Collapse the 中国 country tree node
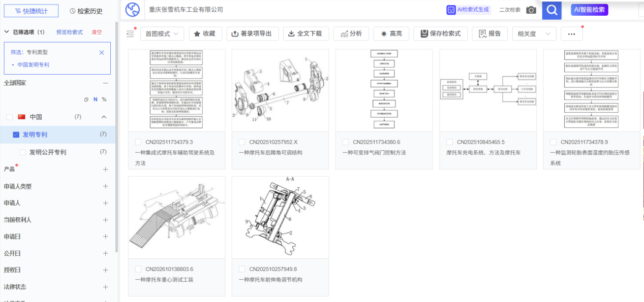644x302 pixels. pyautogui.click(x=104, y=117)
